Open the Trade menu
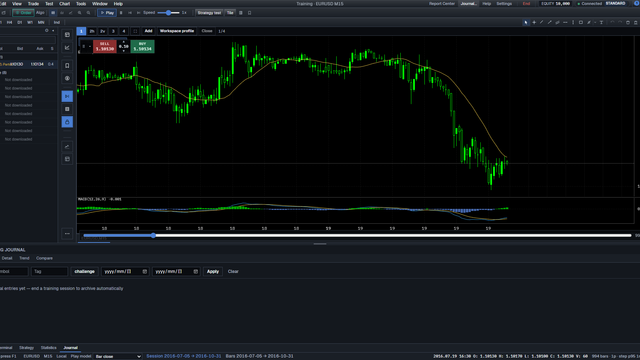Screen dimensions: 640x360 (33, 4)
